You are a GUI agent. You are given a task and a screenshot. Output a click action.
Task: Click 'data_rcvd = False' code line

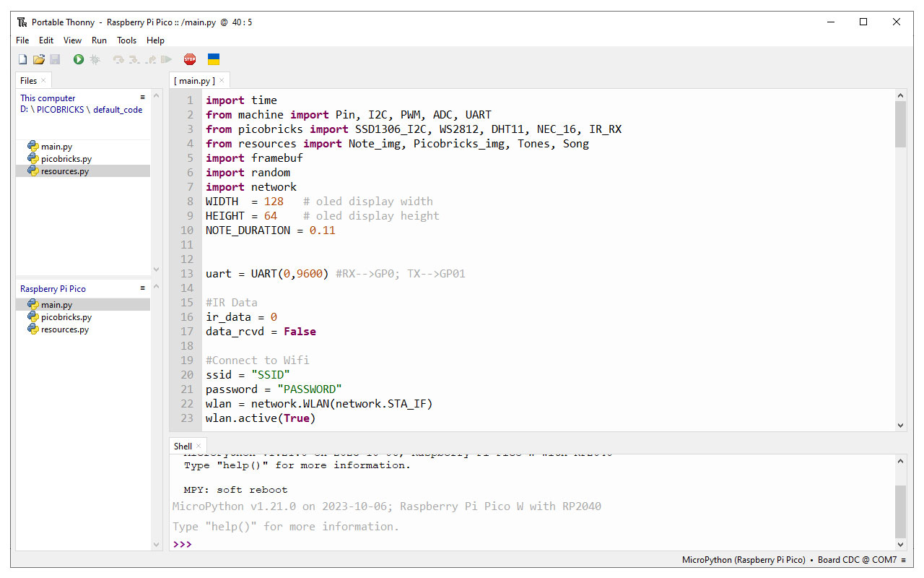tap(261, 332)
